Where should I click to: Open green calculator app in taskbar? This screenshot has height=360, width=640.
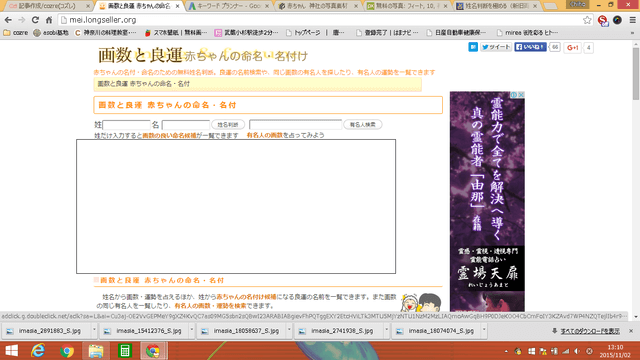(124, 351)
